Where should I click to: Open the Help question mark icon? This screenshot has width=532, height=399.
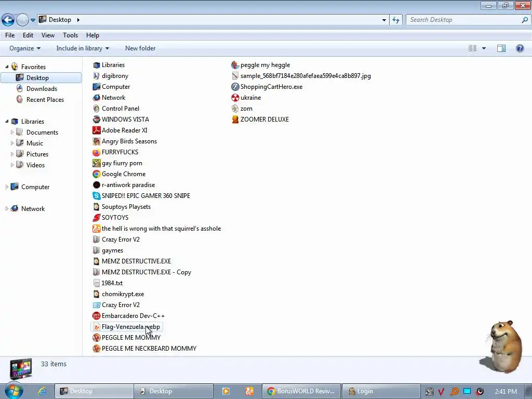click(x=520, y=48)
